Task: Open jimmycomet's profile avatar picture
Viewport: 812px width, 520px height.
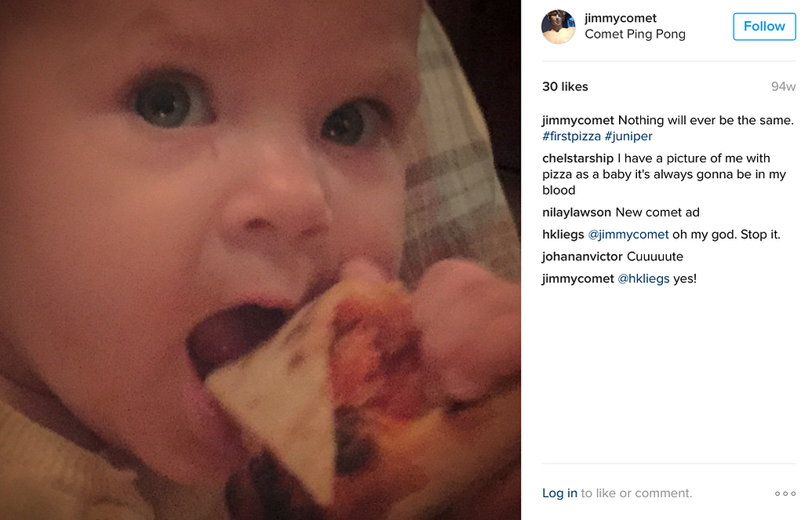Action: tap(559, 27)
